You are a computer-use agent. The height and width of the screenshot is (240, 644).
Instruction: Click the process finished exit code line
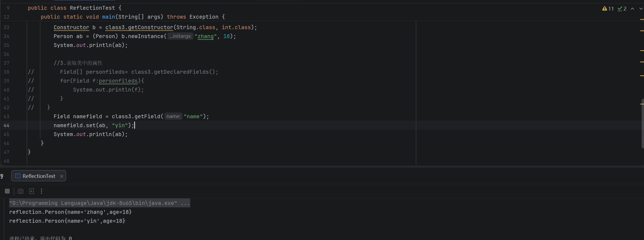[40, 238]
